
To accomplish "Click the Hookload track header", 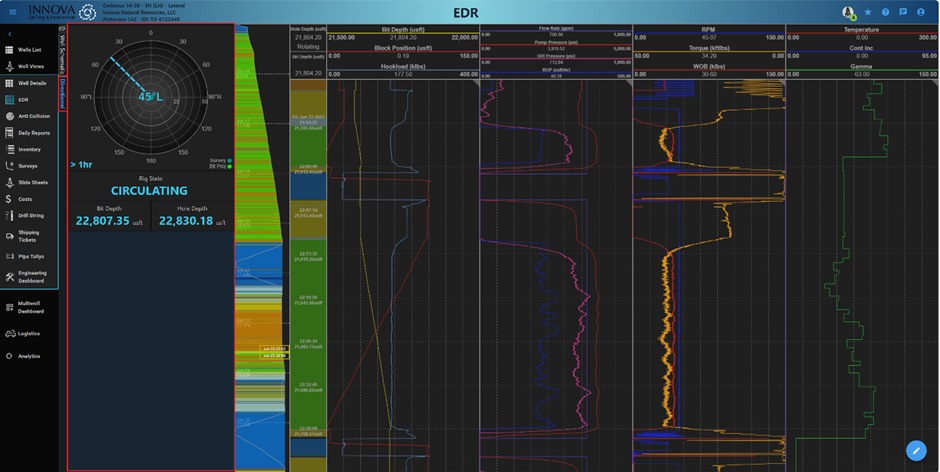I will point(403,66).
